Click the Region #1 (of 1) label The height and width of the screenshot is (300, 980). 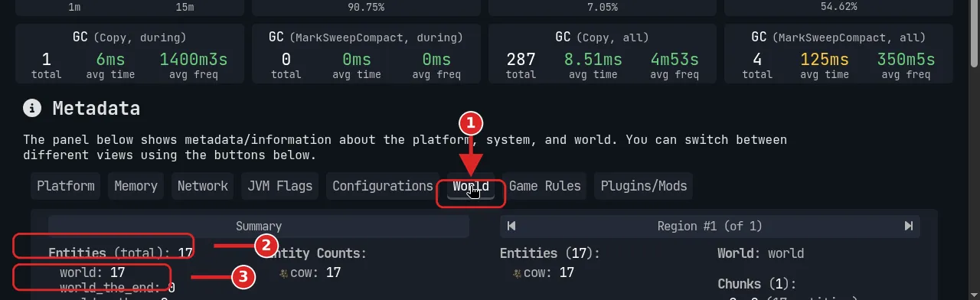pos(710,226)
